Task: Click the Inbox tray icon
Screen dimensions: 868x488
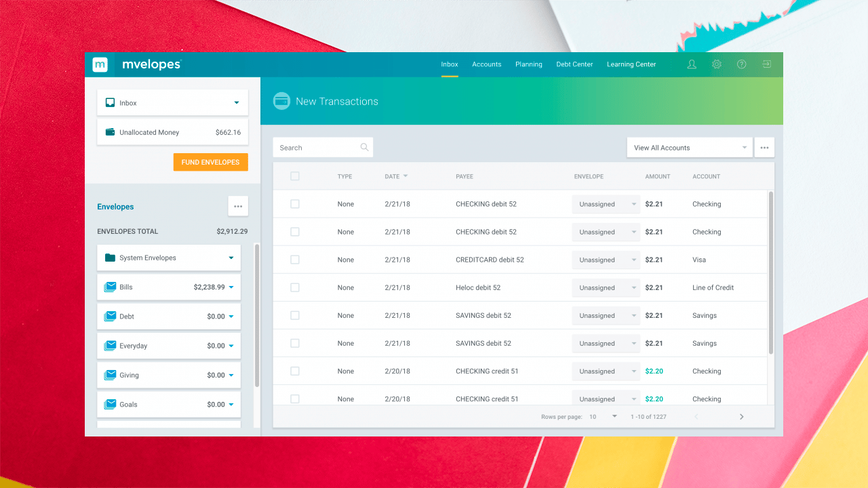Action: [x=110, y=103]
